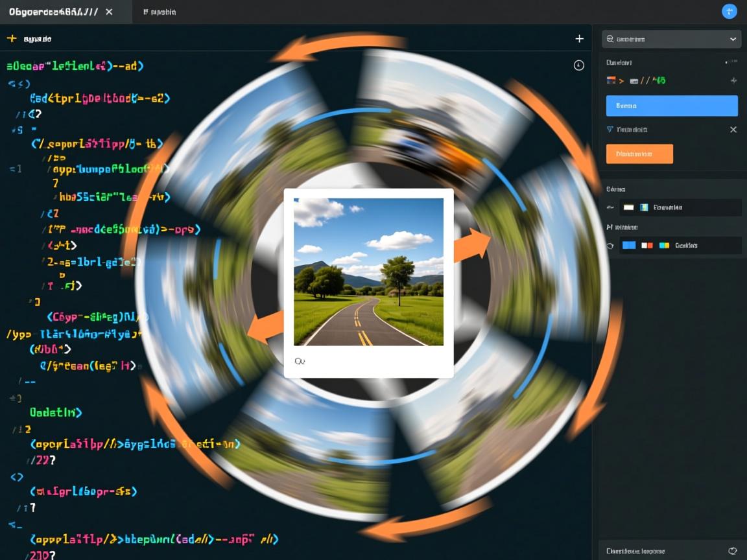Click the blue funnel filter icon in sidebar

(x=610, y=130)
